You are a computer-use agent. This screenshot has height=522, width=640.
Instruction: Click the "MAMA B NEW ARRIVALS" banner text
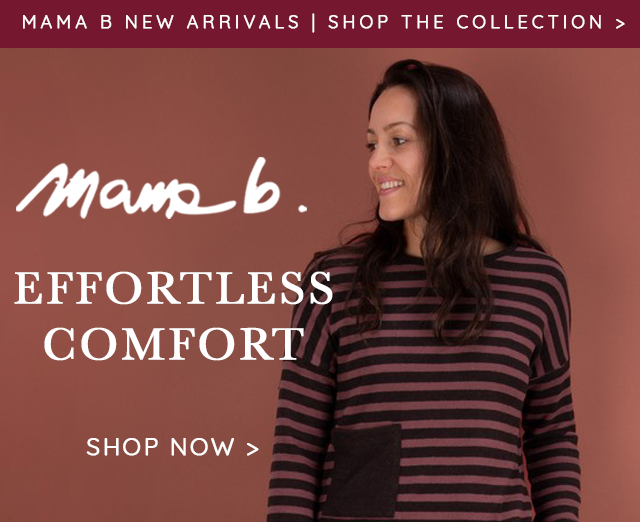pyautogui.click(x=161, y=22)
